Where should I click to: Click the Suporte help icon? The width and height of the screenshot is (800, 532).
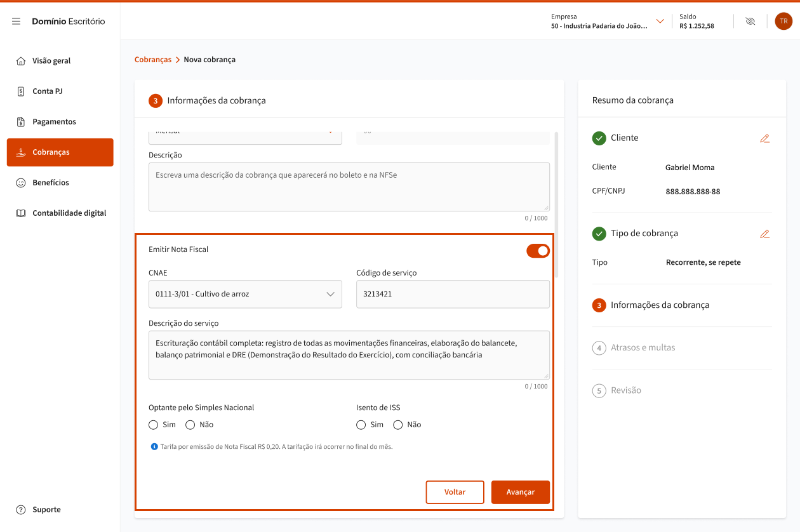(21, 510)
